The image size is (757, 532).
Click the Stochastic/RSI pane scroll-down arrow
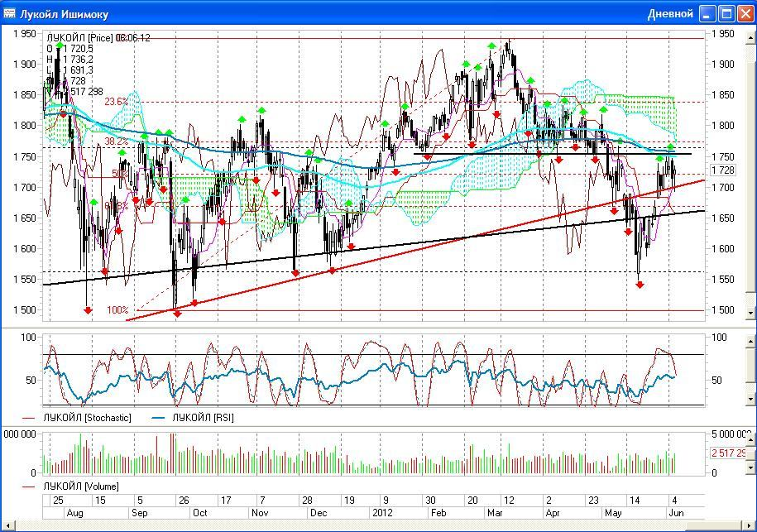[x=750, y=400]
